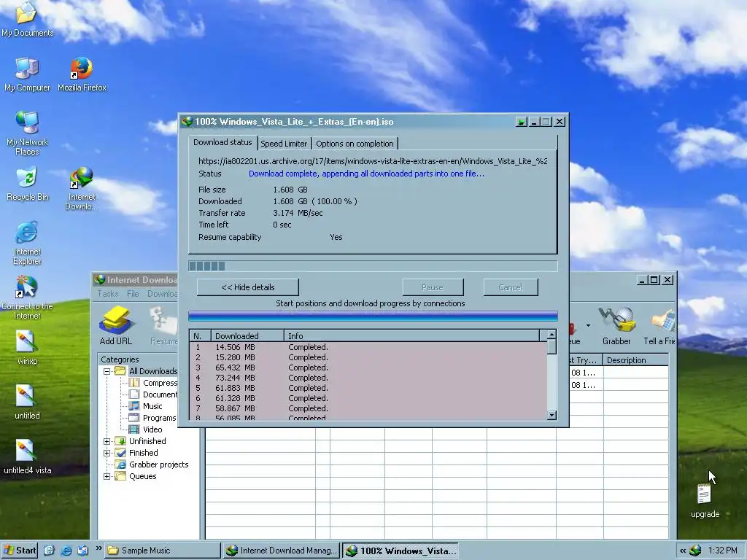Open the untitled4 vista file
Viewport: 747px width, 560px height.
27,457
